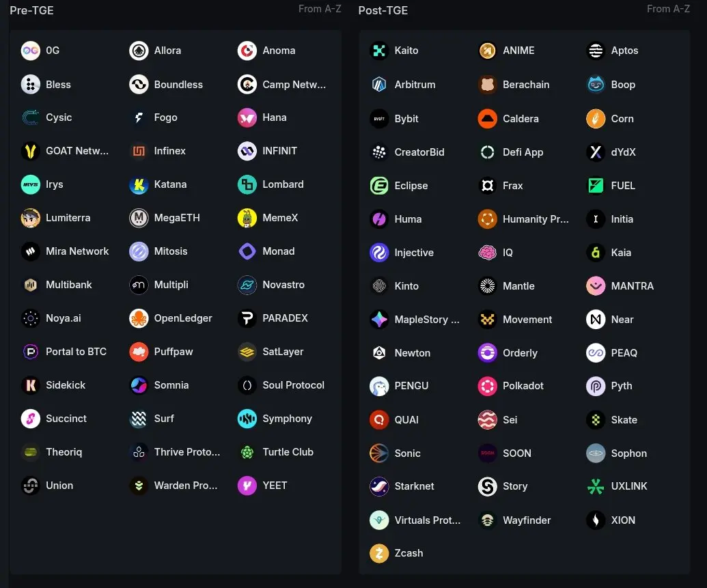The image size is (707, 588).
Task: Open the MegaETH icon
Action: [139, 218]
